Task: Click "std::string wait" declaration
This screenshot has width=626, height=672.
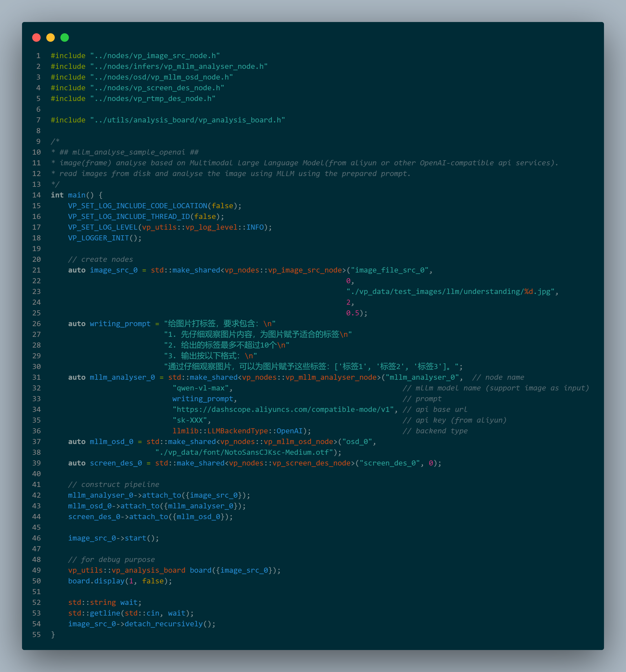Action: tap(105, 602)
